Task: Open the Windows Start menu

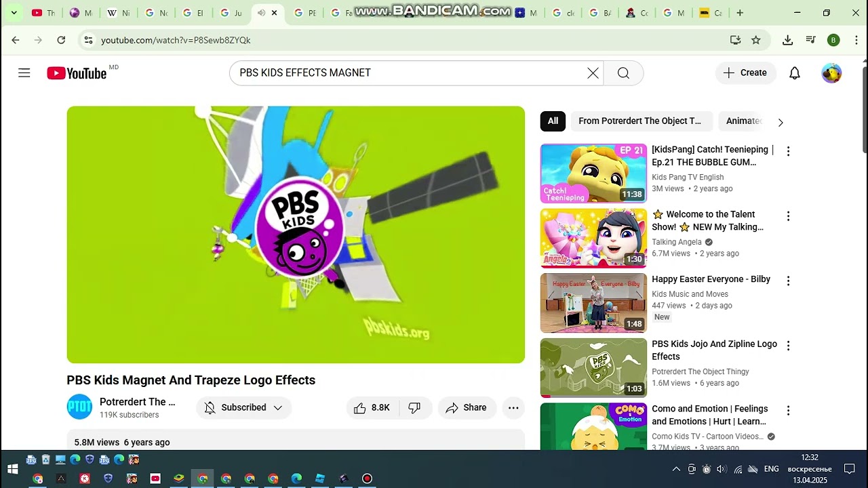Action: 12,469
